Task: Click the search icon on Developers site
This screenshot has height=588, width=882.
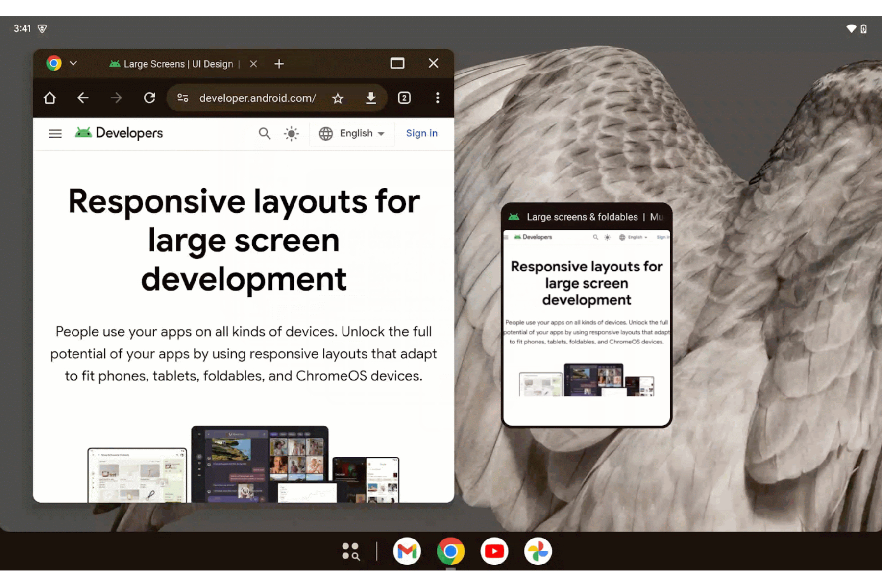Action: pos(264,133)
